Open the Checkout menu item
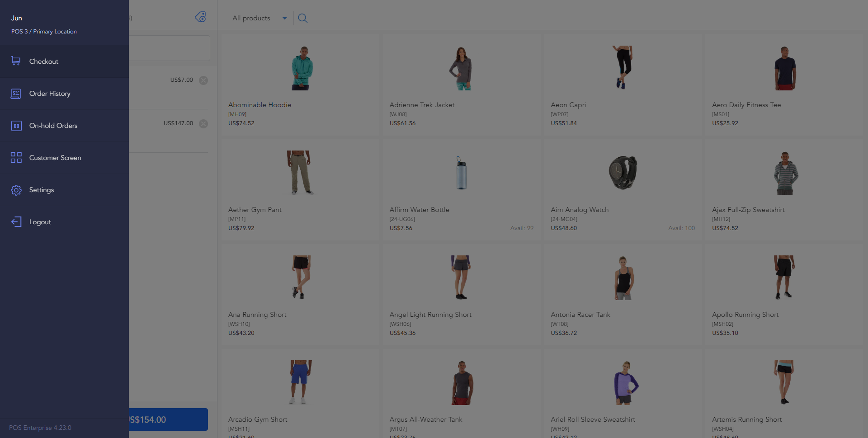 pyautogui.click(x=64, y=61)
